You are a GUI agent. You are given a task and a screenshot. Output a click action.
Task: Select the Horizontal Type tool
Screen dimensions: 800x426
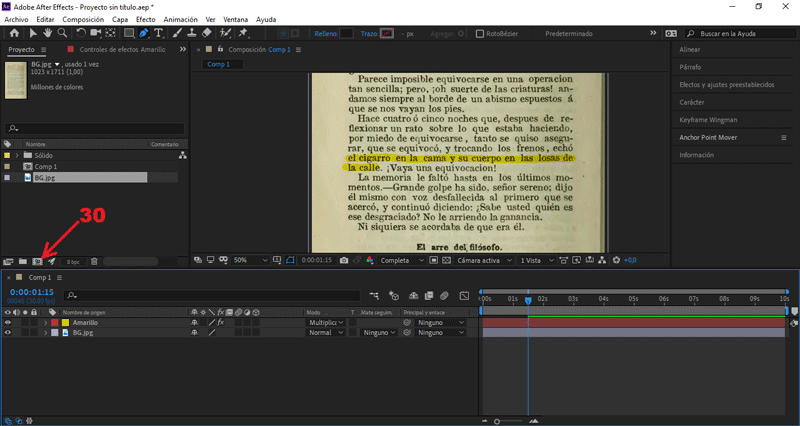(159, 33)
